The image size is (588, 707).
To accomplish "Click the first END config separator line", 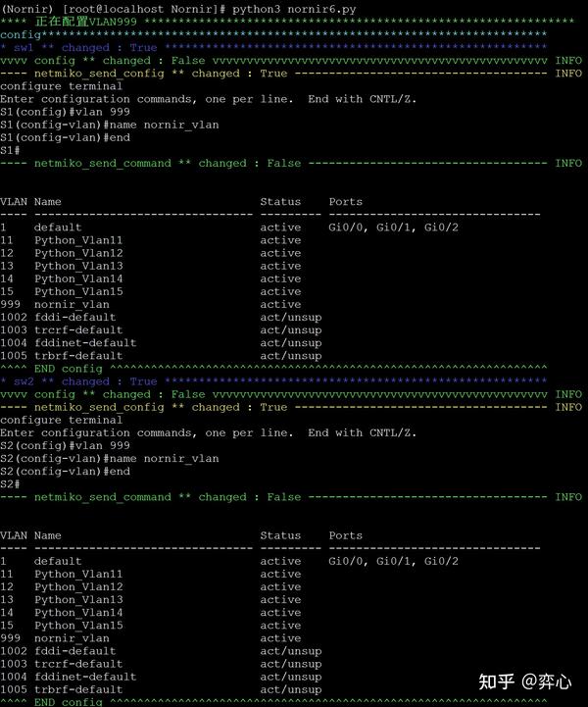I will [273, 369].
